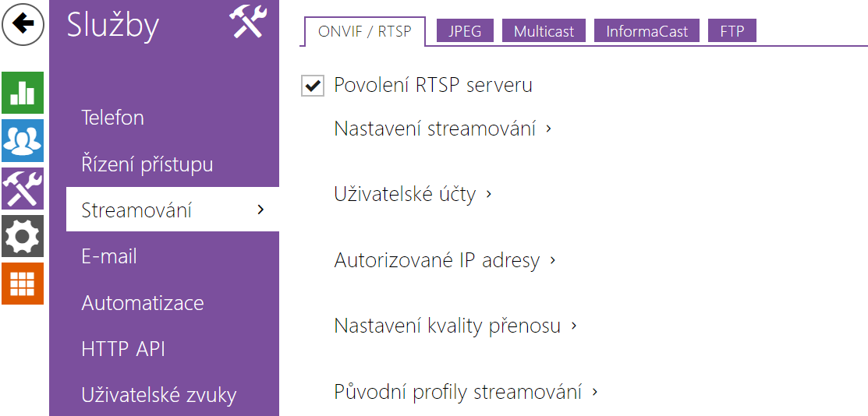
Task: Click the back arrow icon
Action: [x=23, y=24]
